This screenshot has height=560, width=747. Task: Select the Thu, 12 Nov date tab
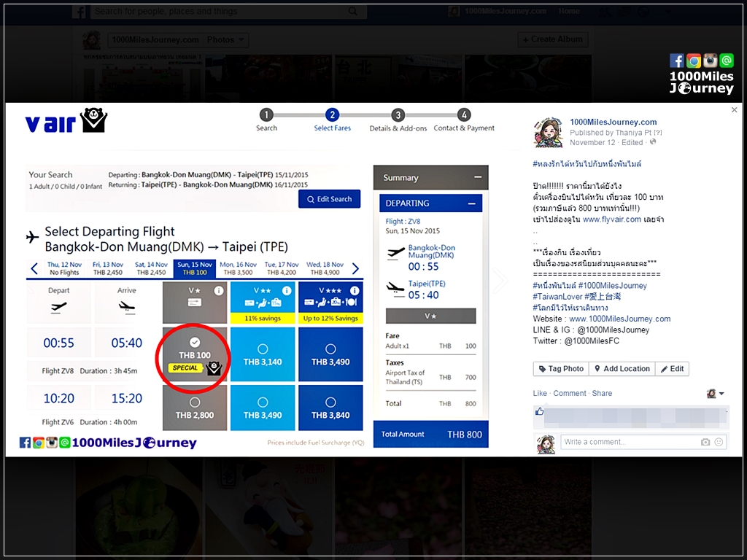tap(64, 268)
